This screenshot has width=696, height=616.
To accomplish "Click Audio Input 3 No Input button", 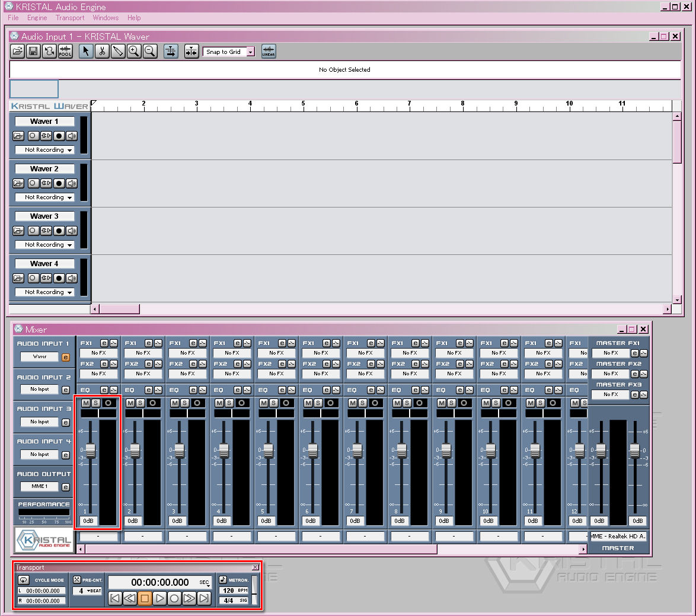I will tap(40, 422).
